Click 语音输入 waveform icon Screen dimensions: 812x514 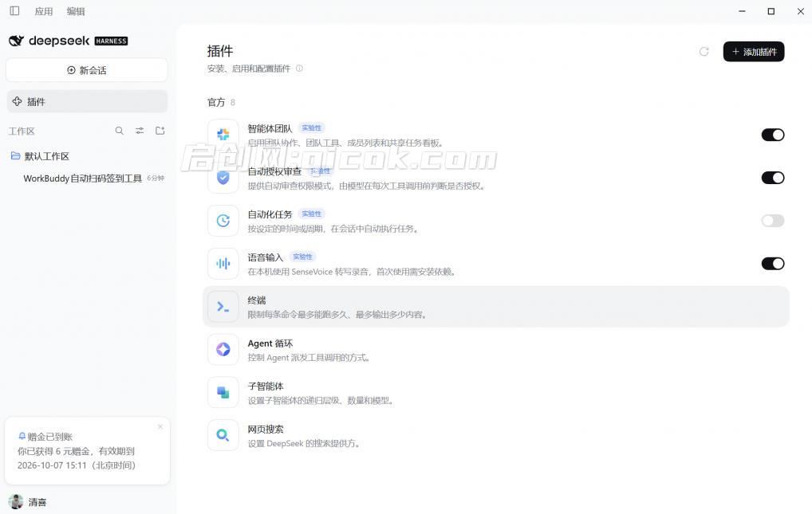tap(223, 264)
